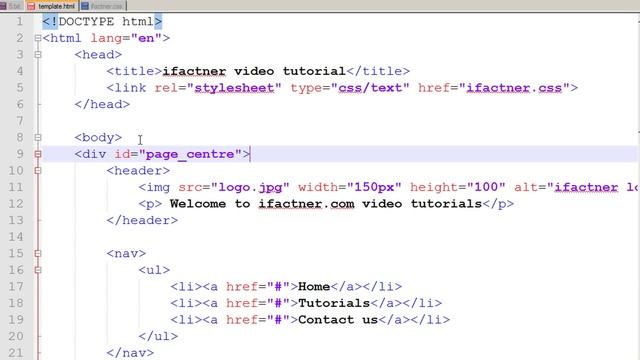Viewport: 640px width, 360px height.
Task: Click the closing </head> tag
Action: pyautogui.click(x=102, y=104)
